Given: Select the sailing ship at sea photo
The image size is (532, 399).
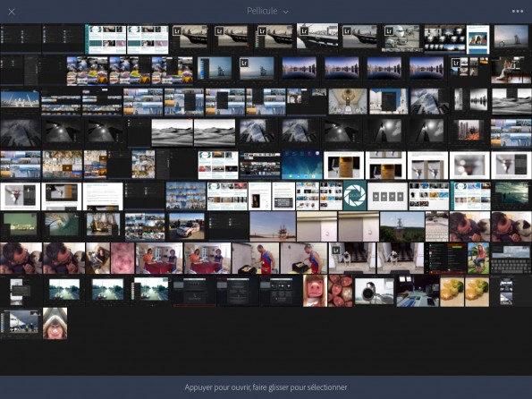Looking at the screenshot, I should [273, 226].
